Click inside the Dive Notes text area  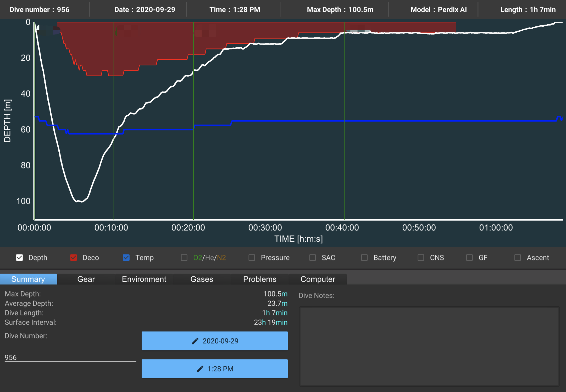(x=429, y=346)
